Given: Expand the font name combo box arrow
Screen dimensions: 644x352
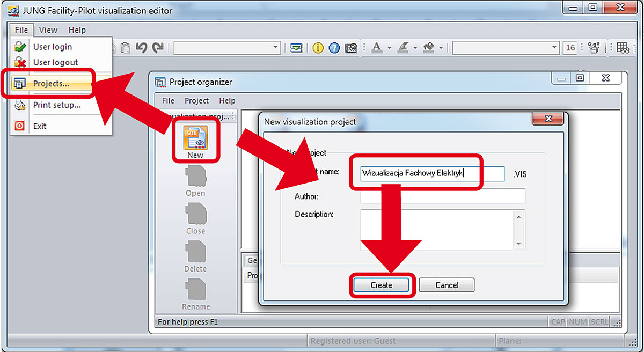Looking at the screenshot, I should 554,48.
